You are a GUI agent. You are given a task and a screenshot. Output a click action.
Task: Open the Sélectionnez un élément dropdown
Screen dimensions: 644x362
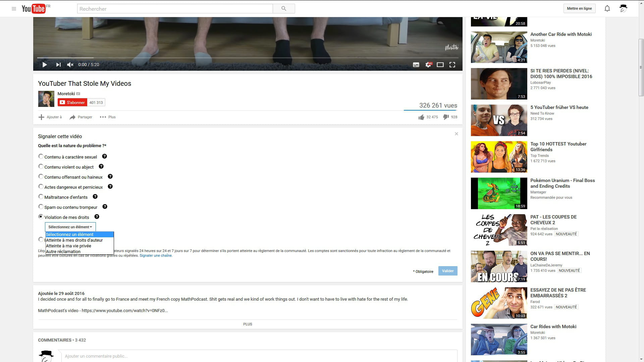pyautogui.click(x=70, y=227)
